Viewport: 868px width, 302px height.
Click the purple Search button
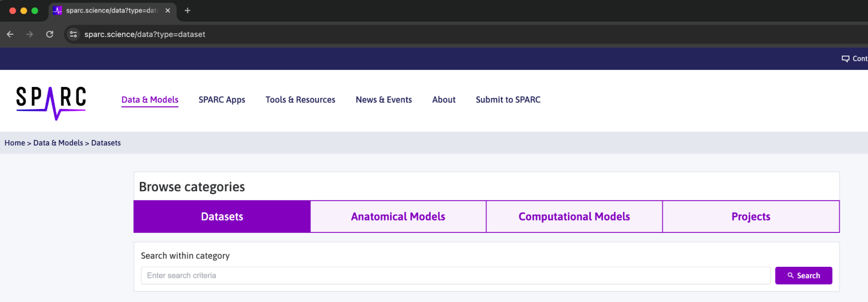(x=803, y=275)
